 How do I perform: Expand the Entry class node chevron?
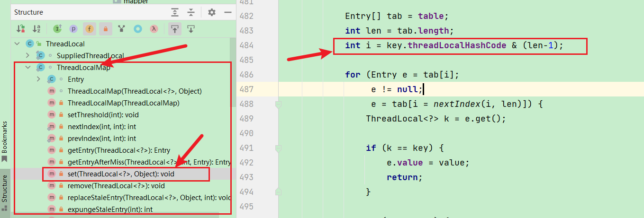[x=39, y=79]
